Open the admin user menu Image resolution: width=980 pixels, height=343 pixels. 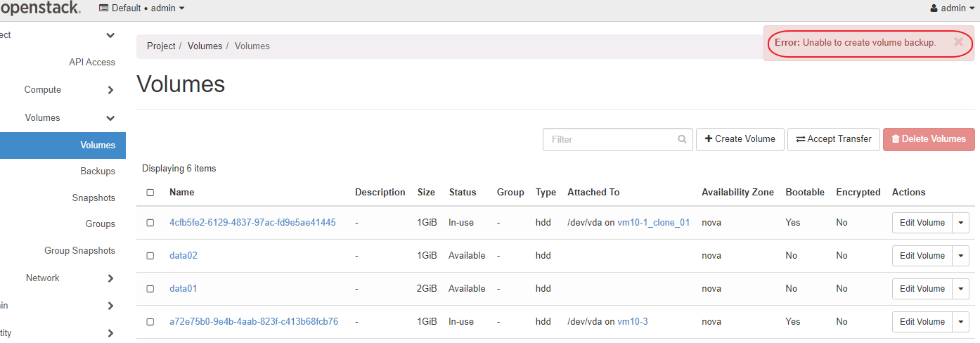pos(953,8)
